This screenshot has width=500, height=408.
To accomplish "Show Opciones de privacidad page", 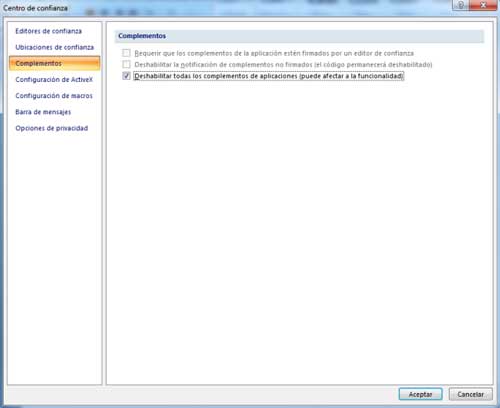I will (52, 128).
